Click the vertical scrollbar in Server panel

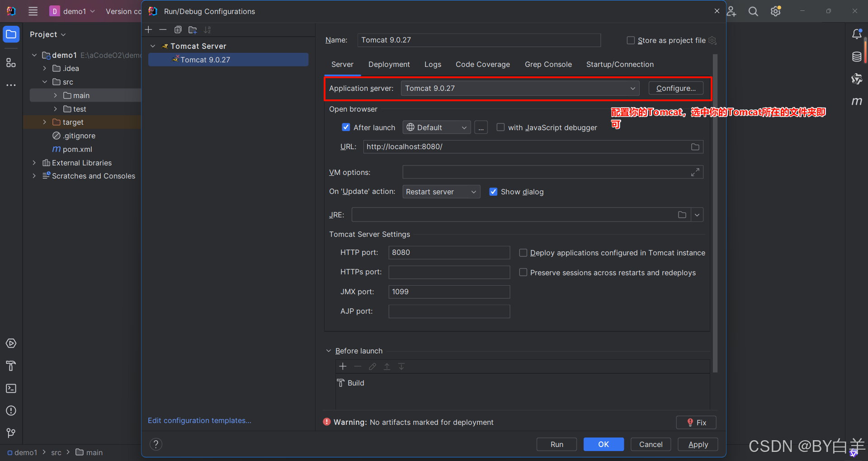coord(715,213)
